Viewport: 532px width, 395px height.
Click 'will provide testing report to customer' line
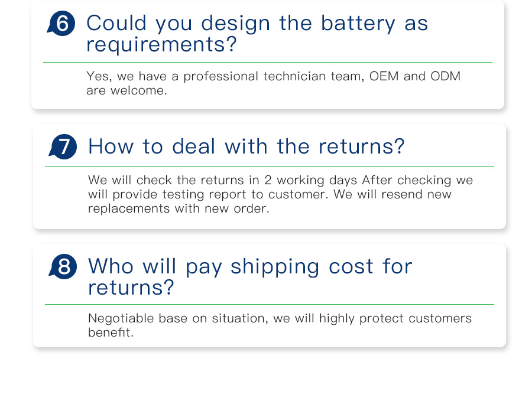(x=208, y=194)
